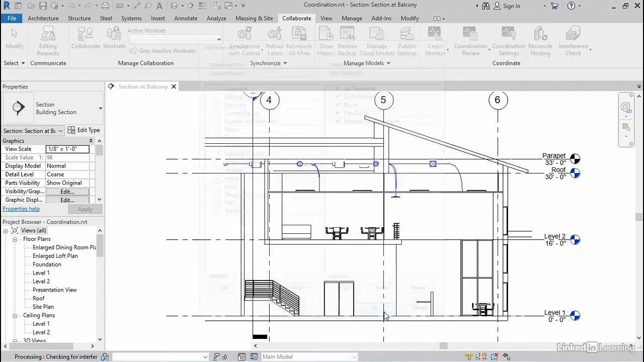The image size is (644, 362).
Task: Click the View Scale value field
Action: (x=67, y=149)
